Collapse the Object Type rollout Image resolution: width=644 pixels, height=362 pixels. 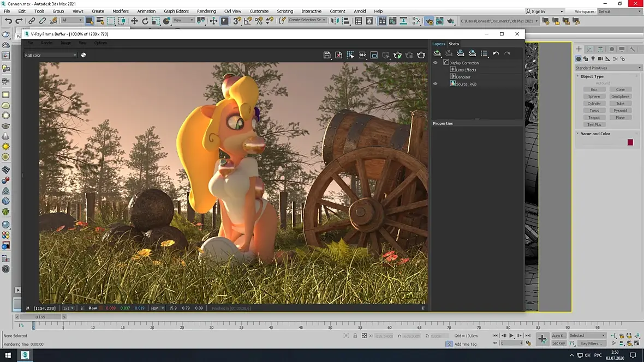point(592,76)
